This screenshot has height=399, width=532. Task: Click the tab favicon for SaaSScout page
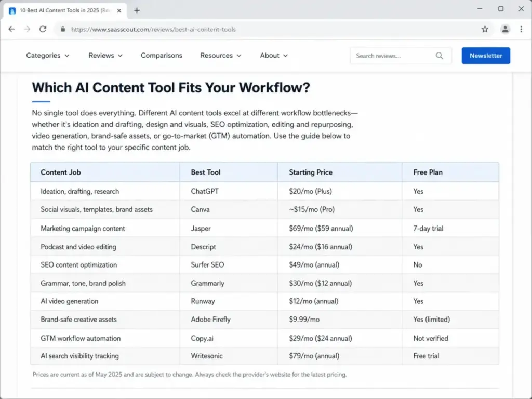click(x=12, y=11)
